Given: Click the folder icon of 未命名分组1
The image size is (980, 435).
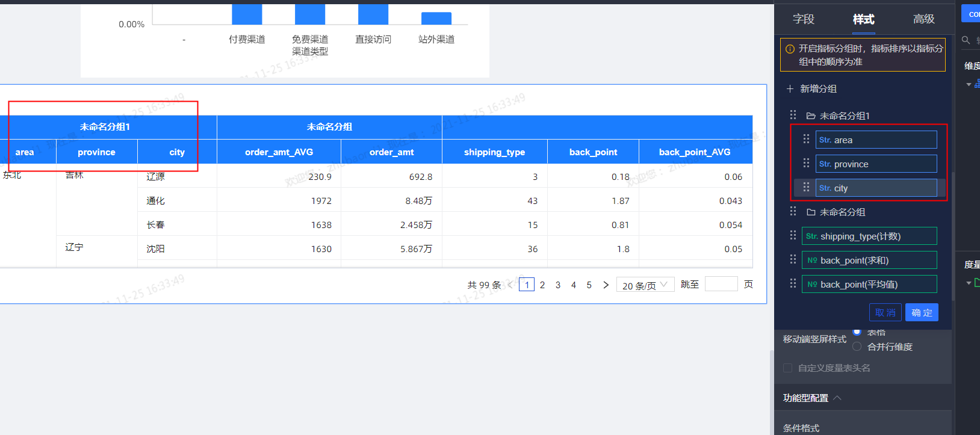Looking at the screenshot, I should coord(811,116).
